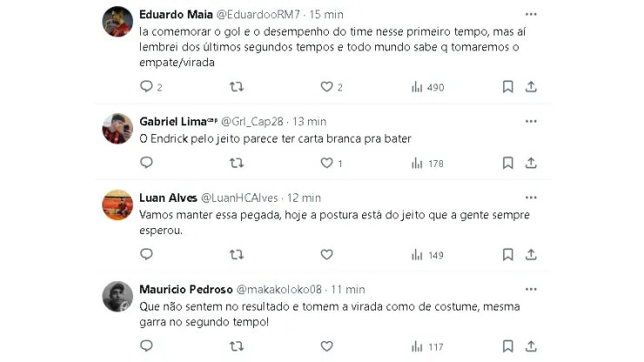Like Gabriel Lima's tweet about Endrick
Screen dimensions: 644x362
[327, 163]
